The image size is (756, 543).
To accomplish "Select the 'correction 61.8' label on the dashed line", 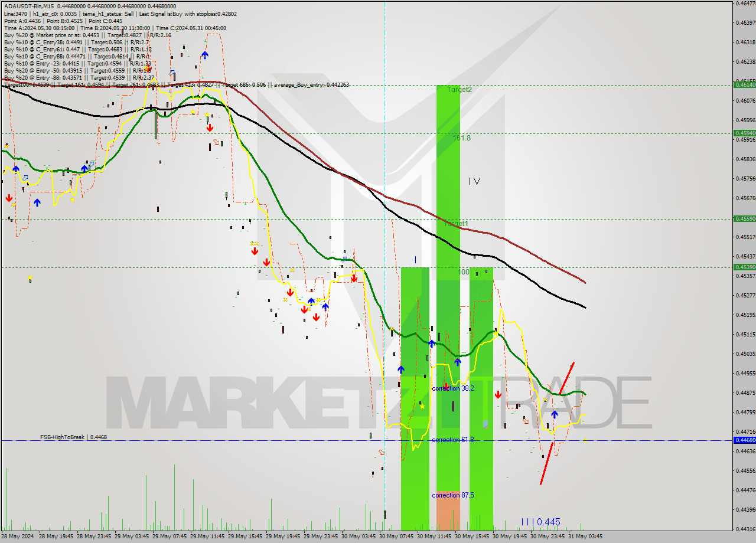I will pyautogui.click(x=452, y=439).
